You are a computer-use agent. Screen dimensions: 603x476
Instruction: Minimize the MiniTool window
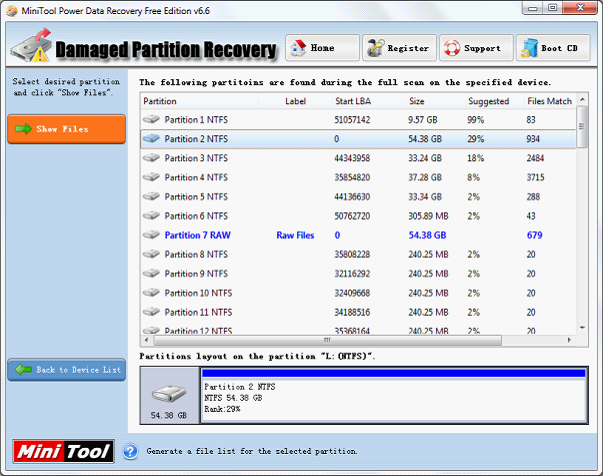tap(533, 8)
